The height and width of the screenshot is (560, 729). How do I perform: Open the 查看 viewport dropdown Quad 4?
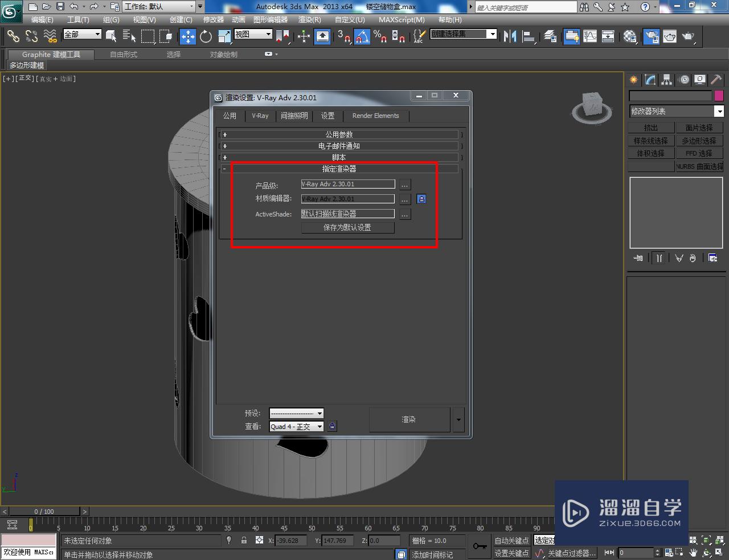pyautogui.click(x=297, y=426)
